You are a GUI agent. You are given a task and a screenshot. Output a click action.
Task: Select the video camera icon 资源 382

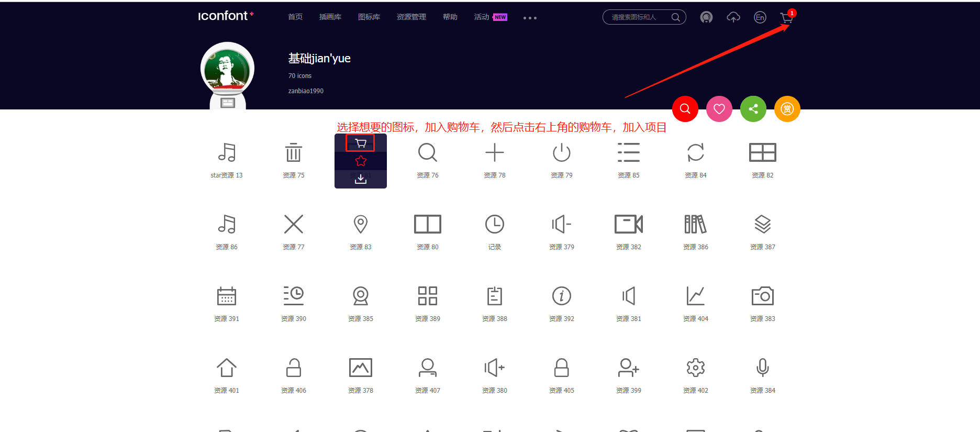pos(629,224)
